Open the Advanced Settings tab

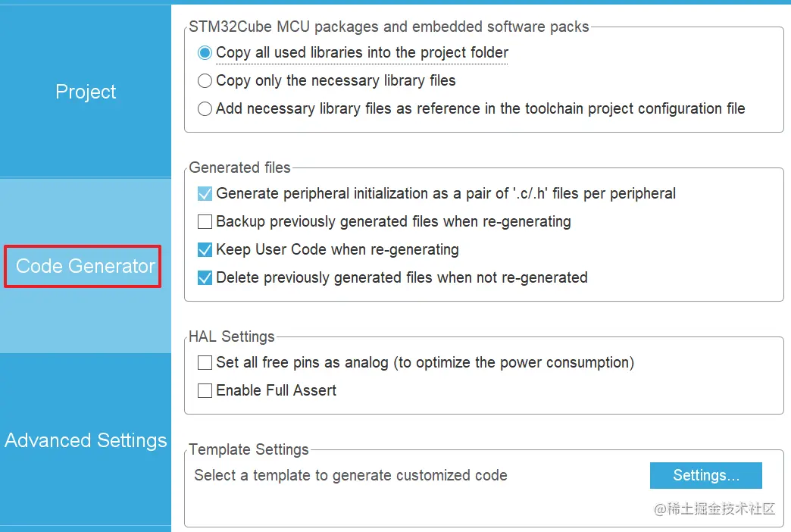(x=85, y=440)
